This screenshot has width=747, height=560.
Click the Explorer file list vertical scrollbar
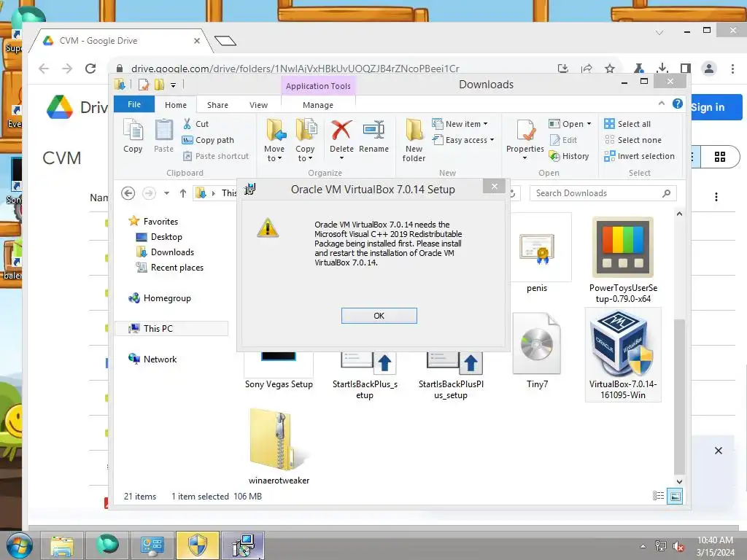point(679,395)
